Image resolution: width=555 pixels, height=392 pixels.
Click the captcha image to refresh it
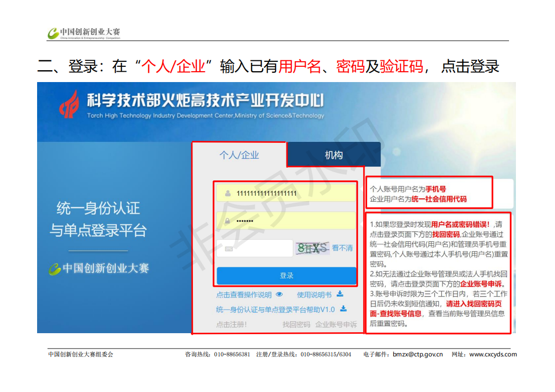tap(312, 248)
